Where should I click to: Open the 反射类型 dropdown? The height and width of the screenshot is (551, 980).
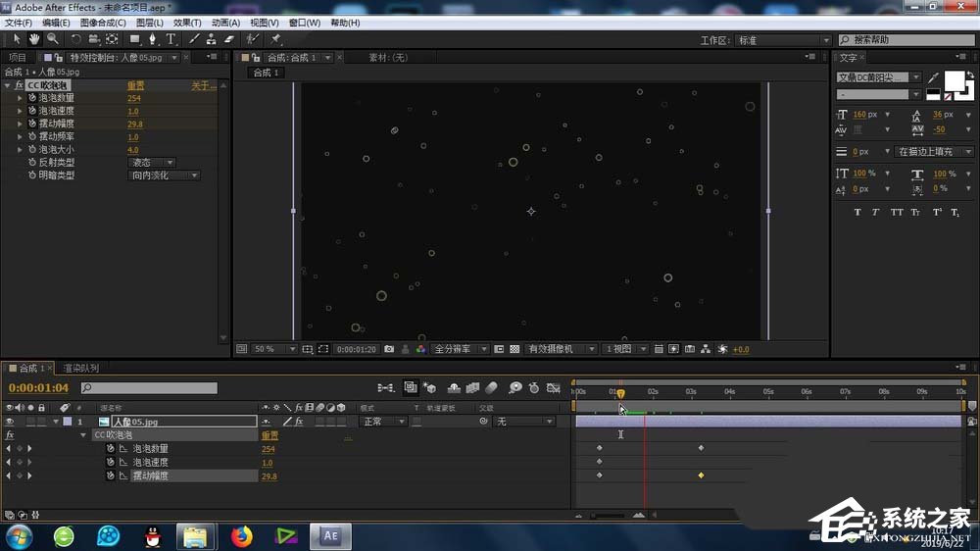(x=154, y=163)
